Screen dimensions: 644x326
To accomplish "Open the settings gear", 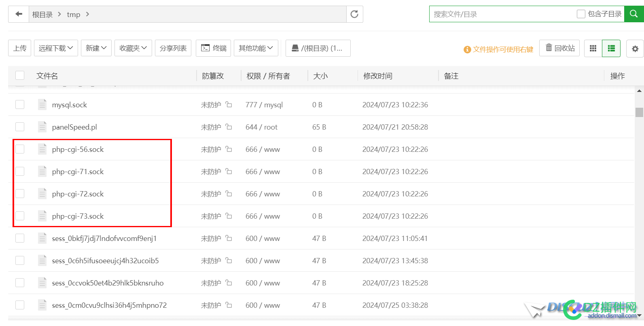I will pyautogui.click(x=635, y=49).
